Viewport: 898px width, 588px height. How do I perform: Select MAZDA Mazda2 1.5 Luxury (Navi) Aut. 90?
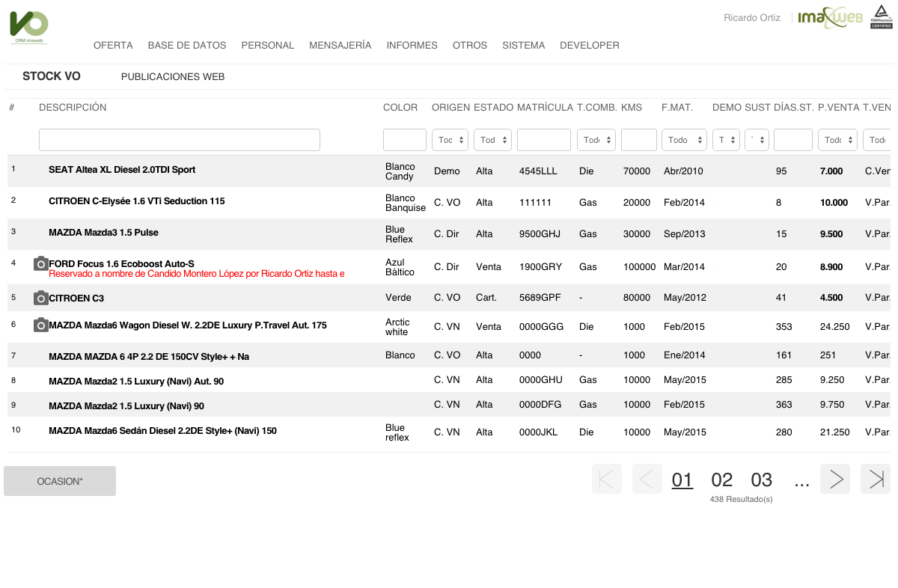pyautogui.click(x=136, y=382)
